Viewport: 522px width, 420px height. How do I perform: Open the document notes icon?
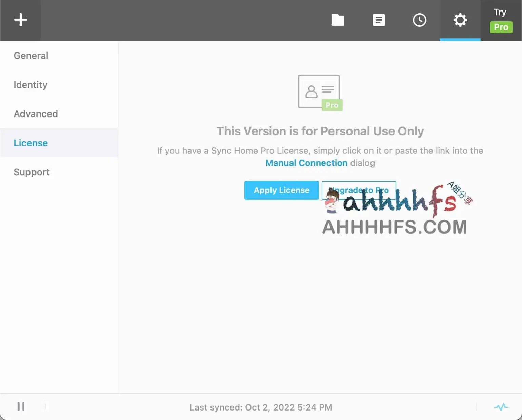(379, 20)
